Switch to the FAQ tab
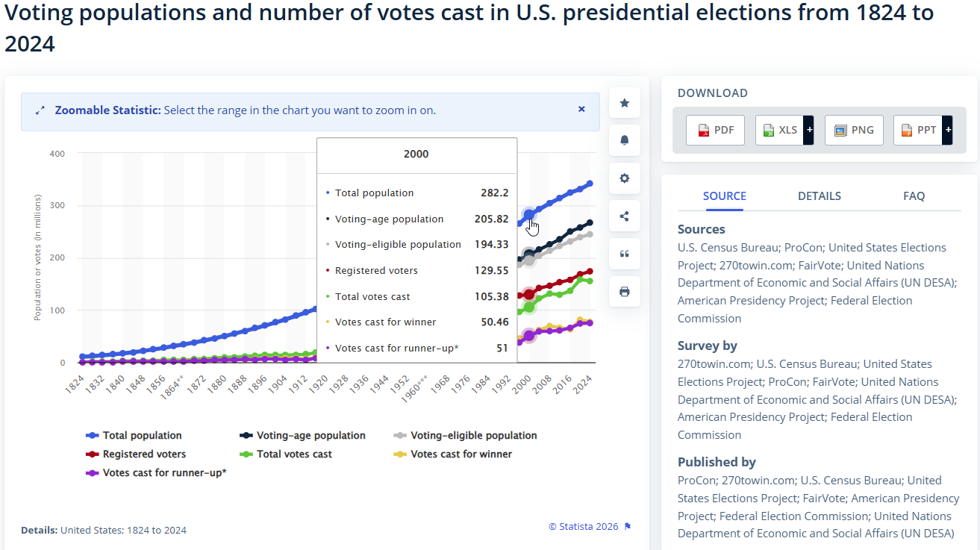This screenshot has height=550, width=980. pyautogui.click(x=914, y=196)
